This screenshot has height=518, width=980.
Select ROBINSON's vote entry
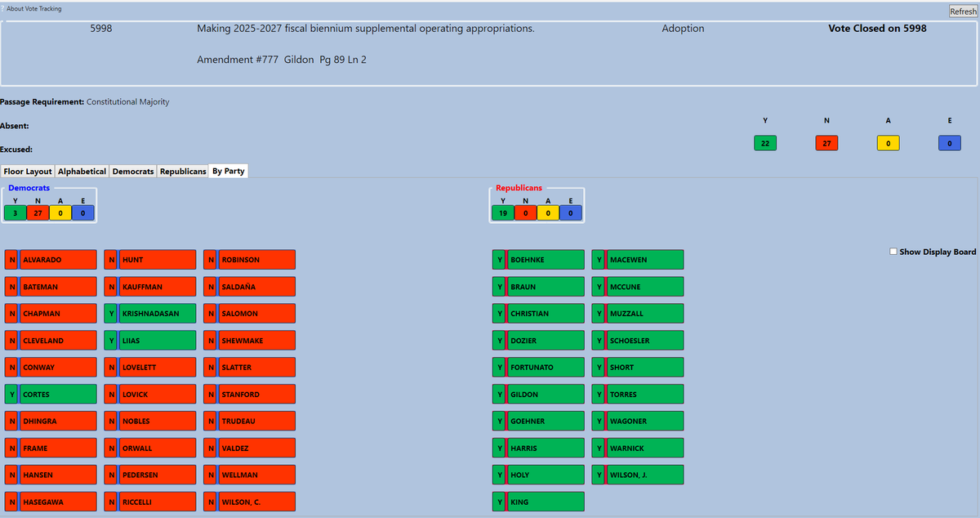250,260
